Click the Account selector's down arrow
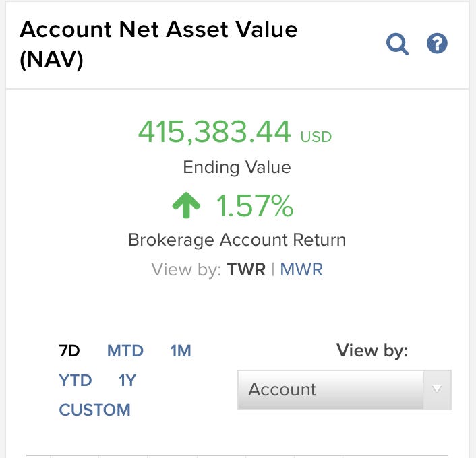This screenshot has width=476, height=458. point(437,389)
